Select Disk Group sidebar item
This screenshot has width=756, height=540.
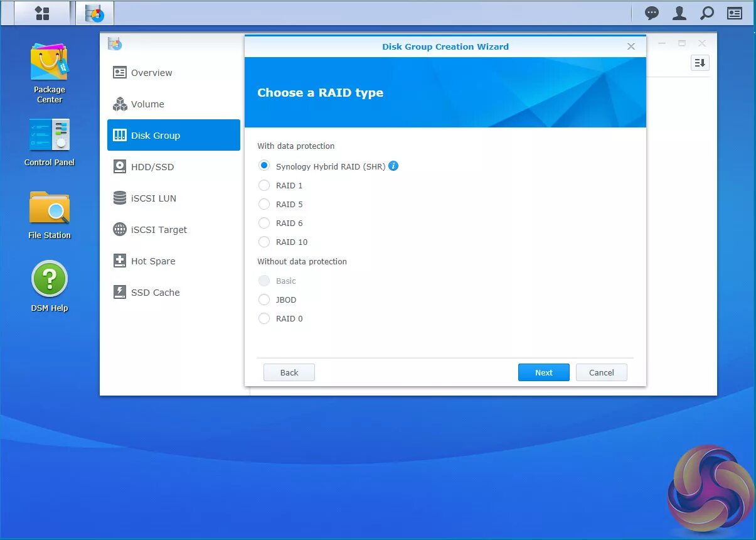click(x=174, y=135)
